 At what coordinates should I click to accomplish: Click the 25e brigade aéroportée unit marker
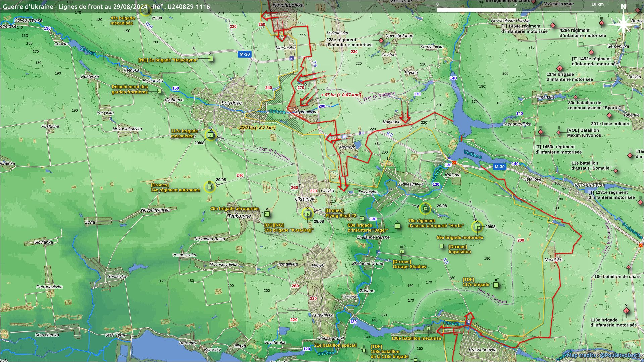[x=267, y=214]
